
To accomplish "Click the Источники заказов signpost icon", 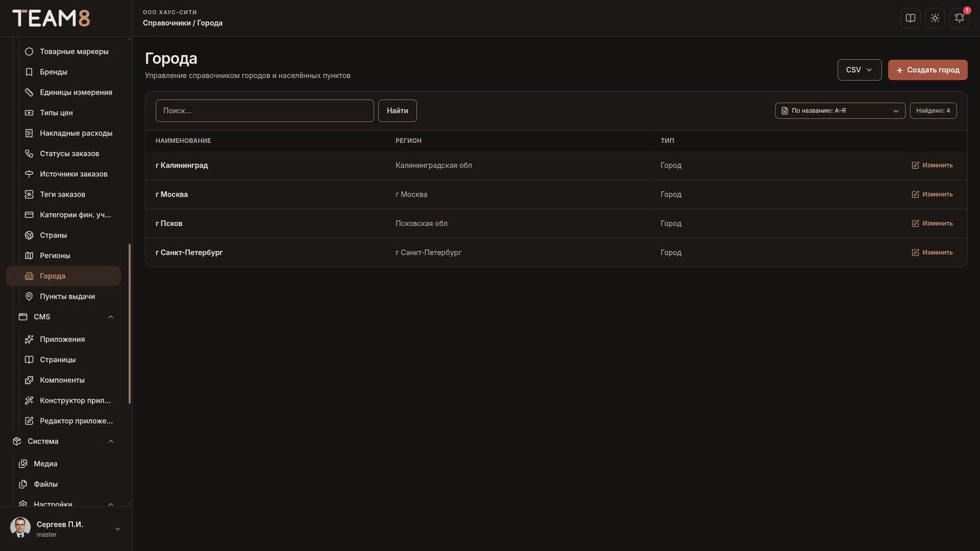I will [x=29, y=174].
